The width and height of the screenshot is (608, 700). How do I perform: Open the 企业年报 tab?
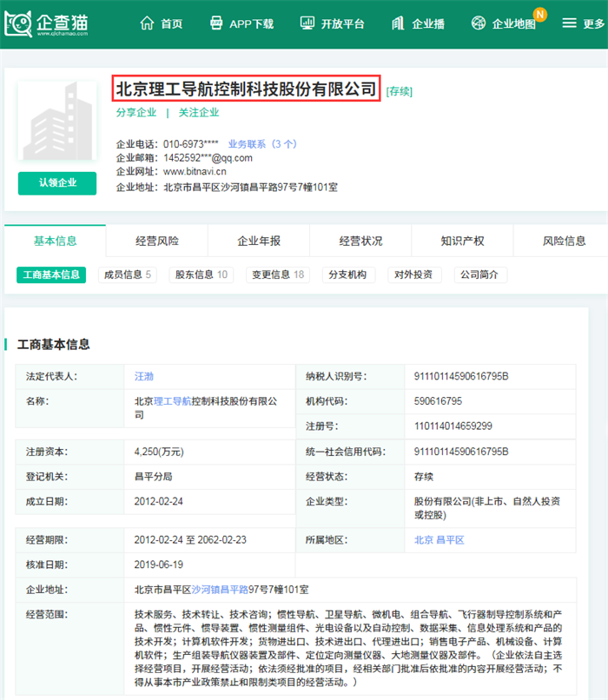(259, 241)
